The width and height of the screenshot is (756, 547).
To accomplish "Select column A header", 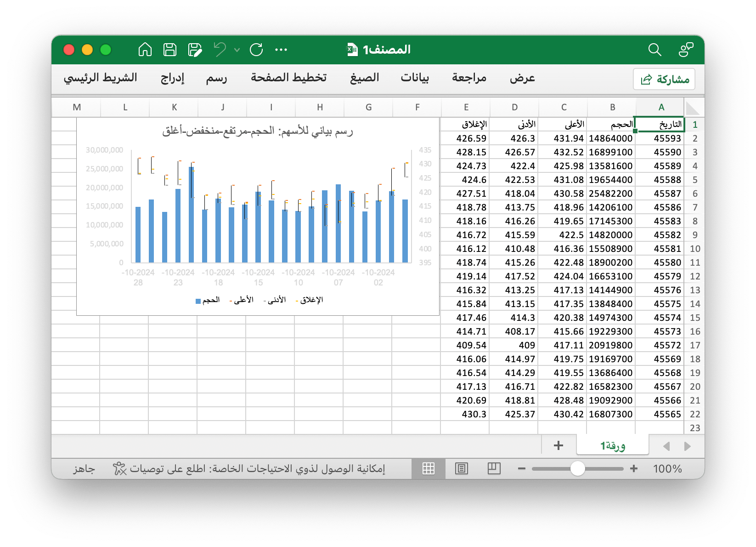I will pos(661,107).
